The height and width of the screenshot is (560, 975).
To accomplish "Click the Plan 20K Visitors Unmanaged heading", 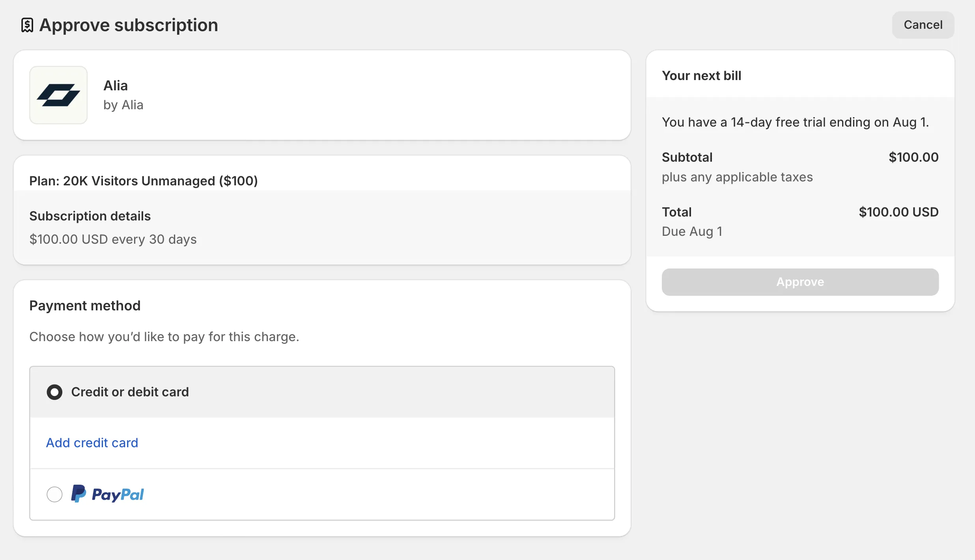I will click(143, 181).
